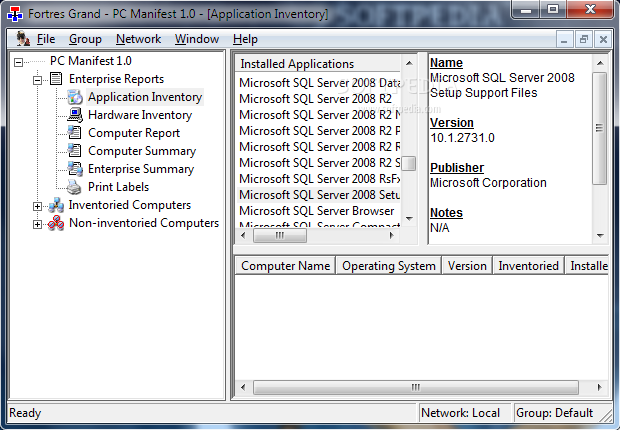The width and height of the screenshot is (620, 430).
Task: Restore the inner Application Inventory window
Action: coord(584,39)
